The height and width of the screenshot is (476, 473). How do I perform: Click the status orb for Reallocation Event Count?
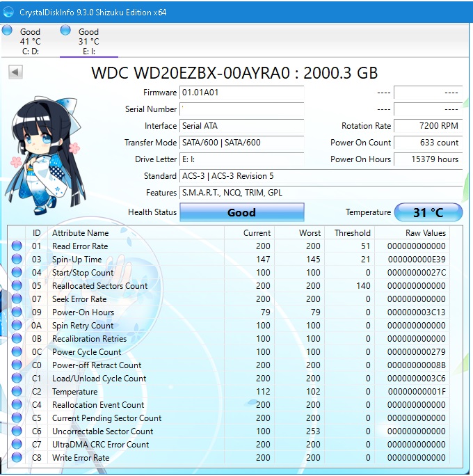click(x=17, y=404)
